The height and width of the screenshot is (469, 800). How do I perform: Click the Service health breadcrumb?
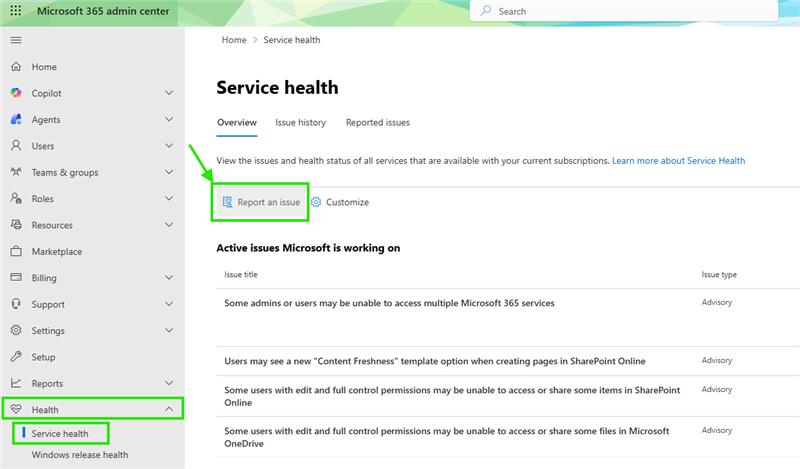[x=292, y=40]
